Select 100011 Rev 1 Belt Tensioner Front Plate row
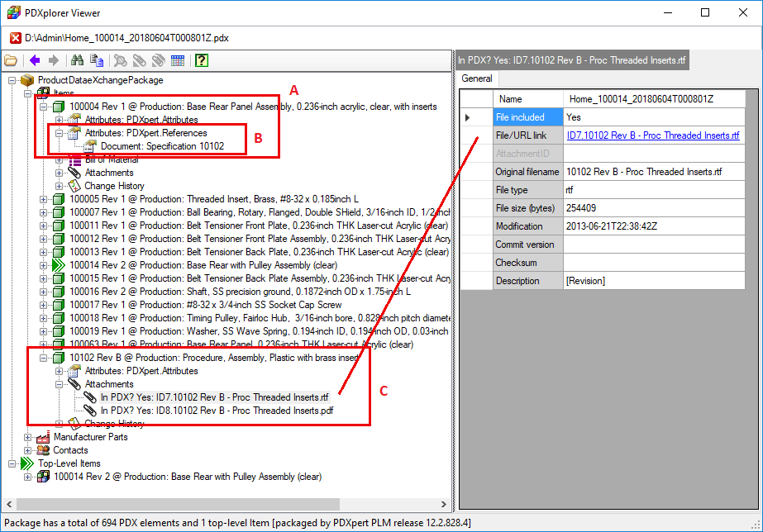The image size is (763, 532). (x=259, y=226)
